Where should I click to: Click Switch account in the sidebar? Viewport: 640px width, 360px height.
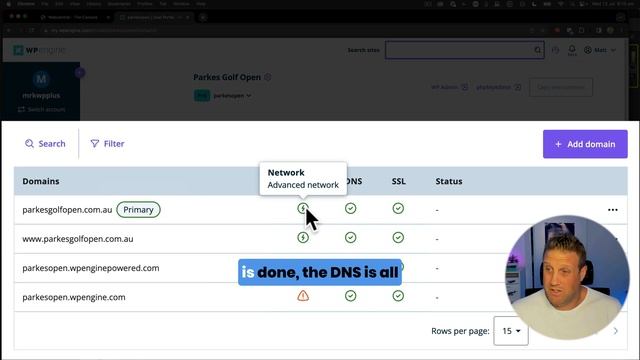pos(41,109)
